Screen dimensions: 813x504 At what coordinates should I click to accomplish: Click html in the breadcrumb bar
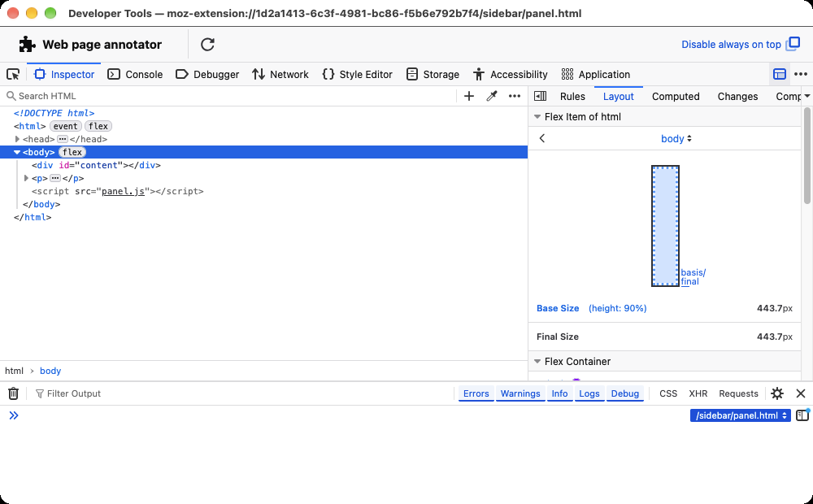14,371
